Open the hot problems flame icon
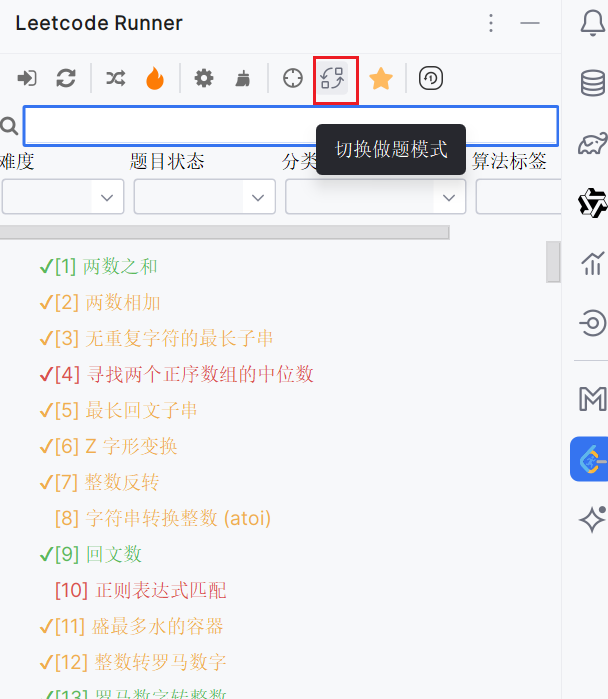This screenshot has height=699, width=608. coord(155,78)
